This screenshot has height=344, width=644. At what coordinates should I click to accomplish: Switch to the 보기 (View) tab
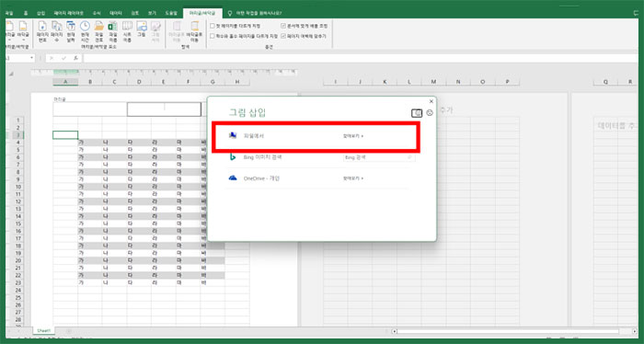152,13
